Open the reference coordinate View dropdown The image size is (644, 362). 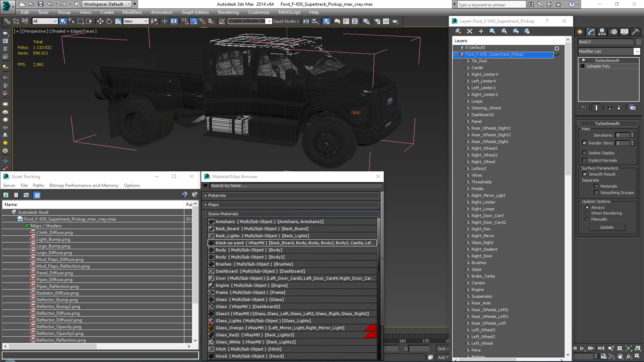pyautogui.click(x=136, y=21)
